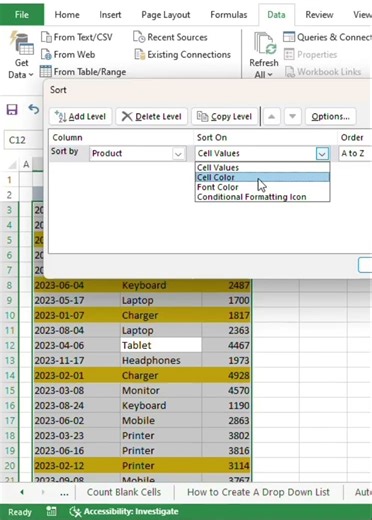The image size is (372, 520).
Task: Click Copy Level button
Action: tap(225, 116)
